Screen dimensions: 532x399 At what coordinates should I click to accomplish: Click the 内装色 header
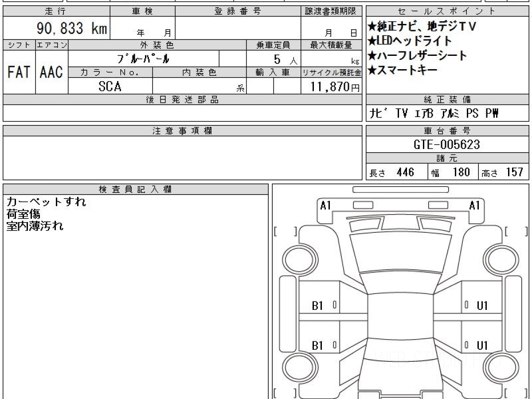click(x=199, y=72)
